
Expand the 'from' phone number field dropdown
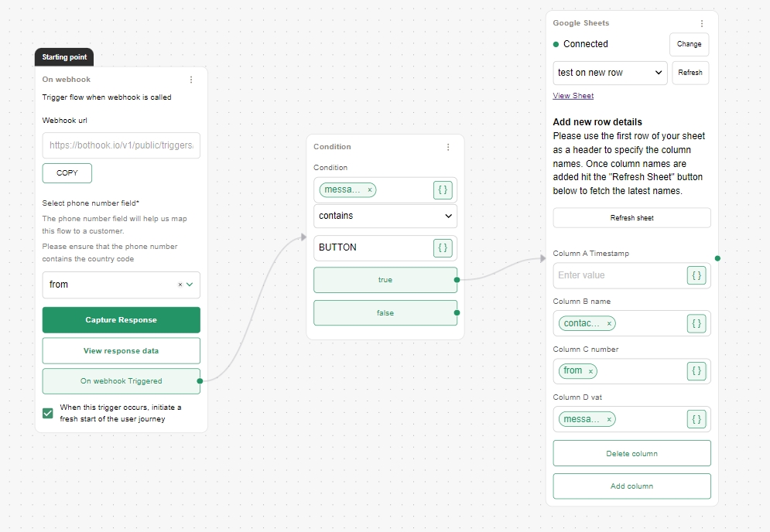coord(189,285)
